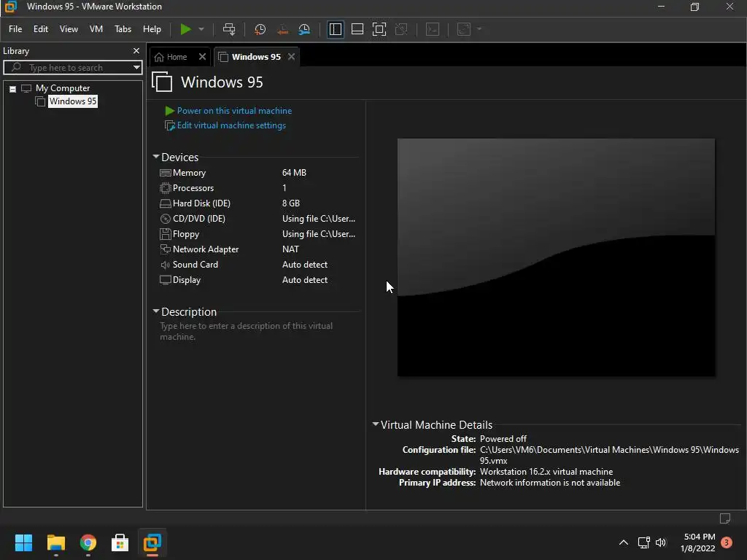Click the Unity mode toolbar icon
The image size is (747, 560).
click(401, 29)
